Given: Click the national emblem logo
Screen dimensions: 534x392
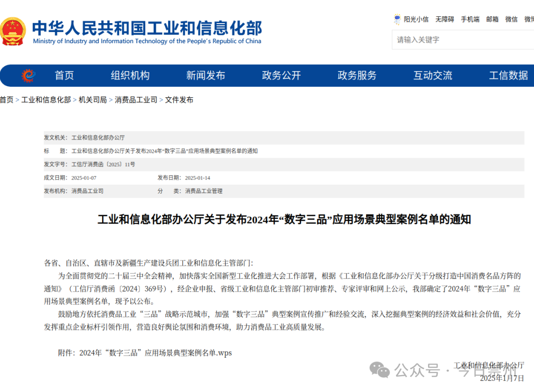Looking at the screenshot, I should (13, 32).
